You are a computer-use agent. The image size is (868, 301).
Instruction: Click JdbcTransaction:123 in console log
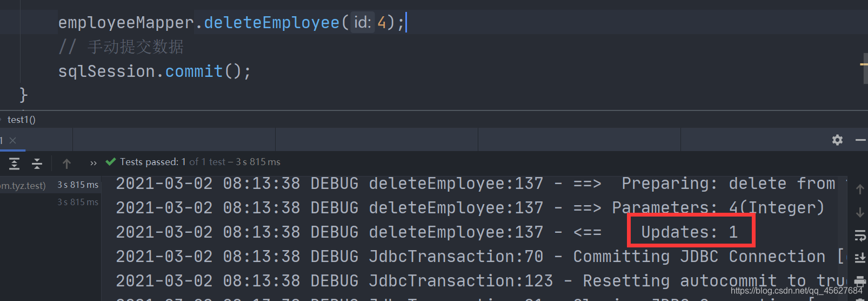tap(461, 281)
